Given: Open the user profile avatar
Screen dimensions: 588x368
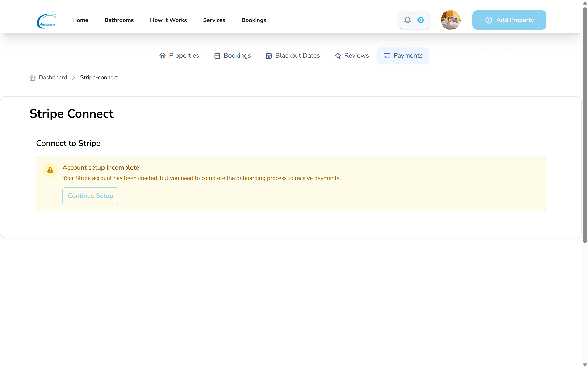Looking at the screenshot, I should pyautogui.click(x=450, y=20).
